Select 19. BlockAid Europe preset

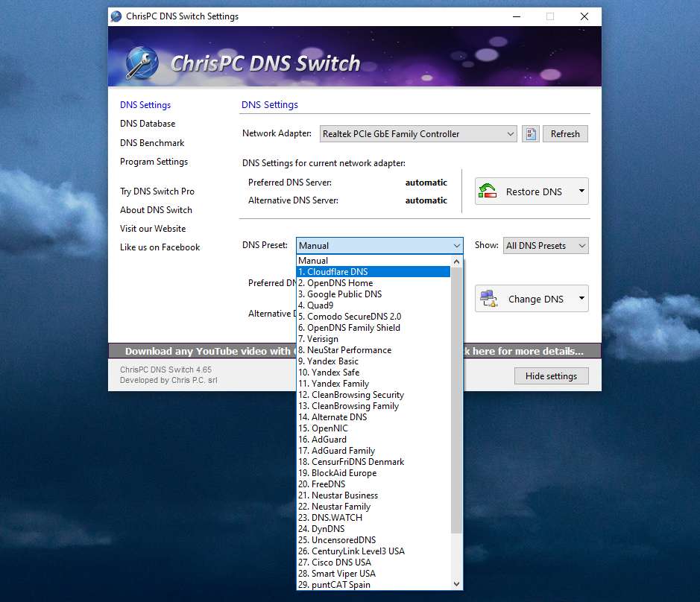coord(373,473)
